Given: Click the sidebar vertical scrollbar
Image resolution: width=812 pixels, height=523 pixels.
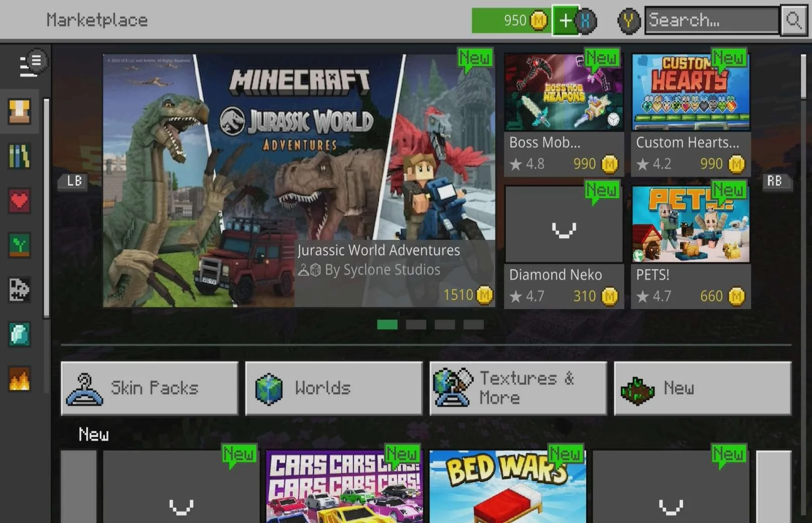Looking at the screenshot, I should pyautogui.click(x=47, y=208).
